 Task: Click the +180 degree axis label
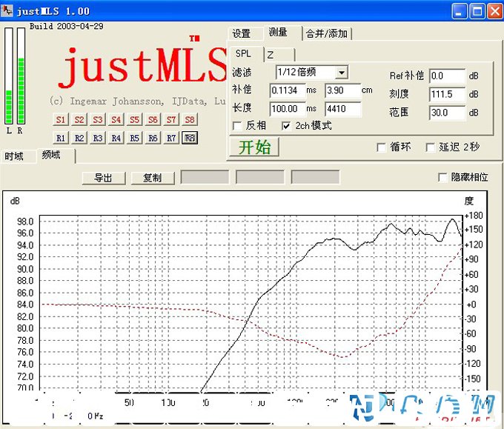pos(474,216)
